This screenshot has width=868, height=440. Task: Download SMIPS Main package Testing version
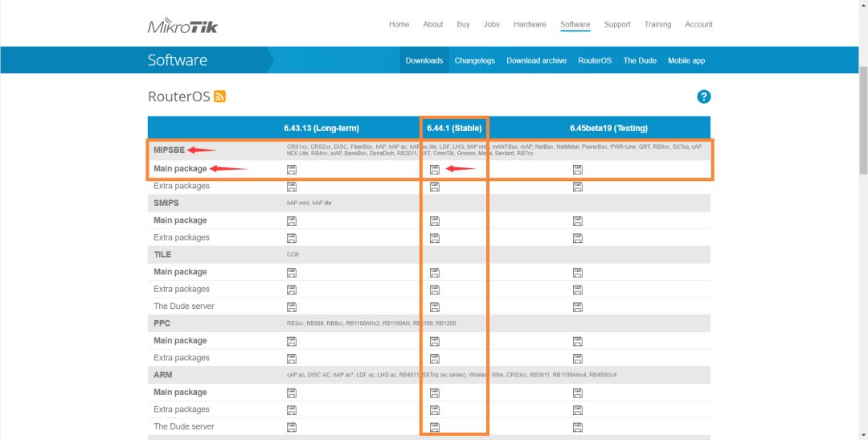click(578, 221)
